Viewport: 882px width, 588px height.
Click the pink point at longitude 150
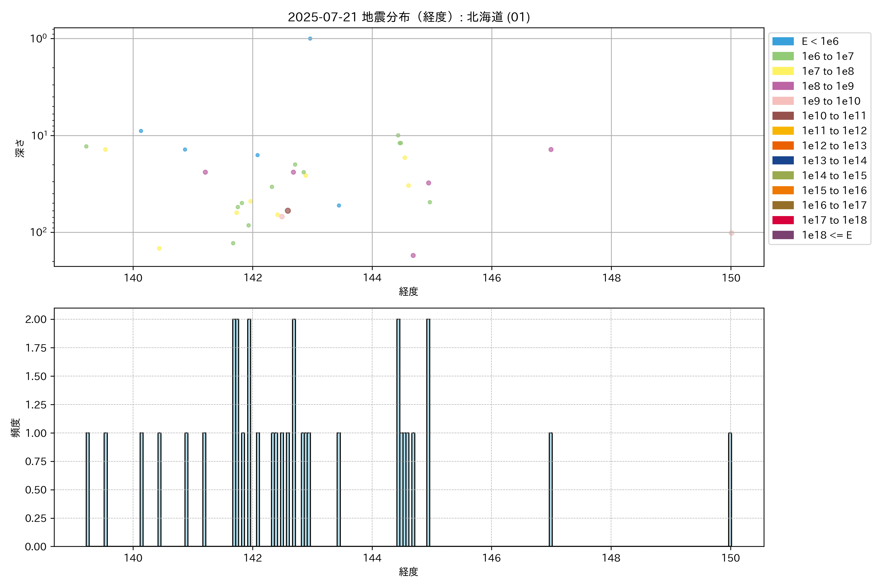[731, 233]
